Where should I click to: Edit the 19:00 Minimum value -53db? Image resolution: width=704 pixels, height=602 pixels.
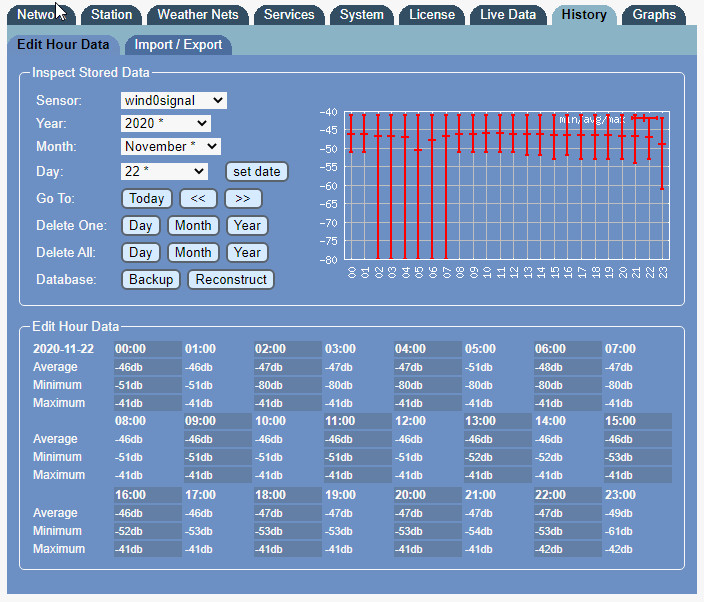click(x=358, y=531)
